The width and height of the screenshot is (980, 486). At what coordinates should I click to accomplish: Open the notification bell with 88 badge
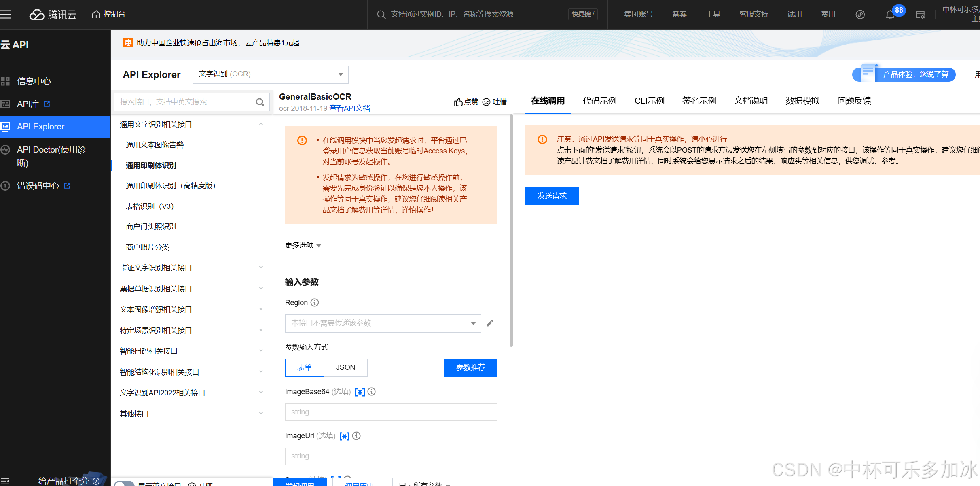click(x=890, y=15)
